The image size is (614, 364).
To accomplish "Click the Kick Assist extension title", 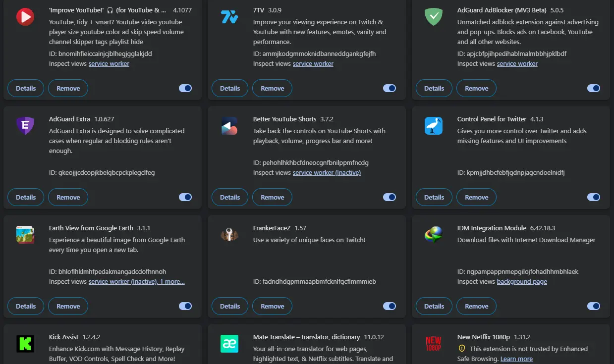I will point(63,337).
